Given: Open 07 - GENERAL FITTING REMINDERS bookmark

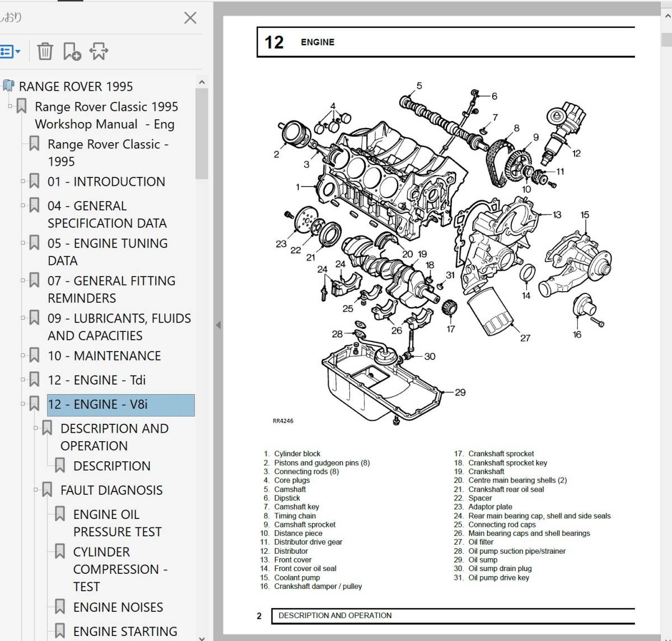Looking at the screenshot, I should click(111, 289).
